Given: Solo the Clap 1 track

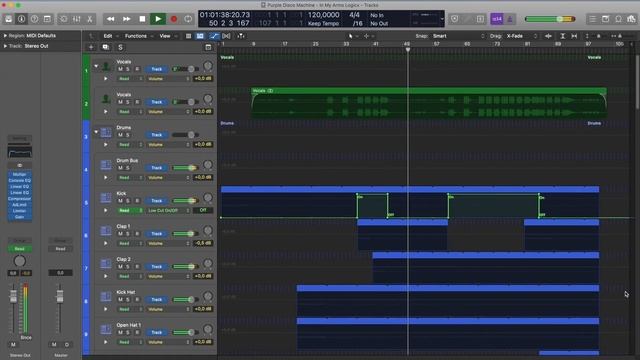Looking at the screenshot, I should [x=128, y=234].
